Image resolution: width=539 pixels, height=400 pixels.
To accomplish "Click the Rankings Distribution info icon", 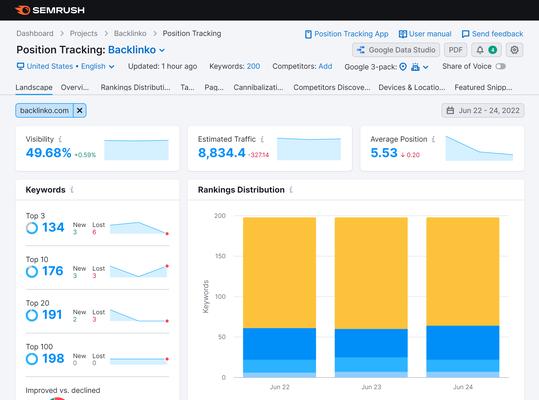I will click(291, 190).
